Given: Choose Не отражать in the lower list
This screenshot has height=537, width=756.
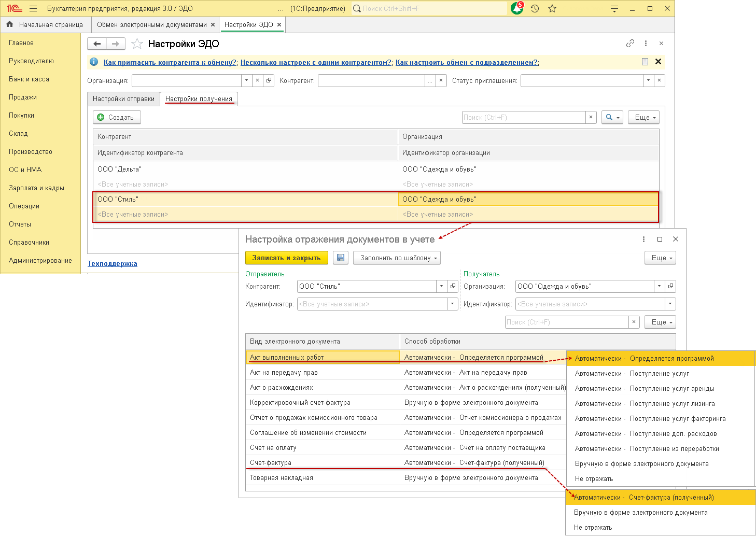Looking at the screenshot, I should (x=593, y=528).
